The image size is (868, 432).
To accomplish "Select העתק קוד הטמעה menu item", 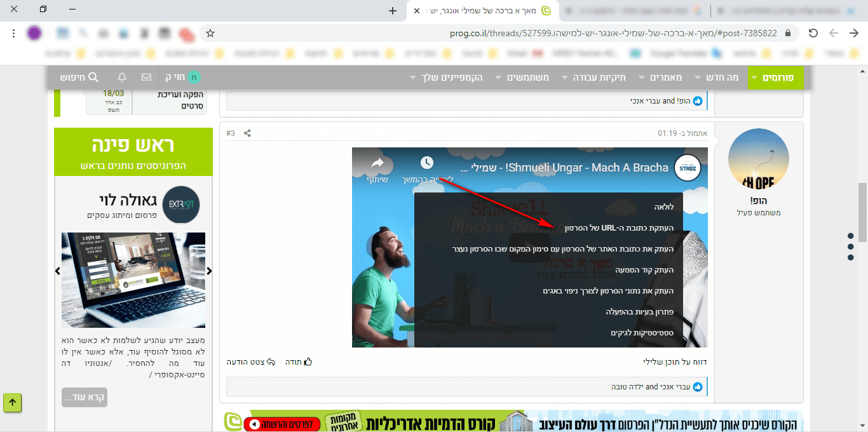I will pyautogui.click(x=644, y=269).
